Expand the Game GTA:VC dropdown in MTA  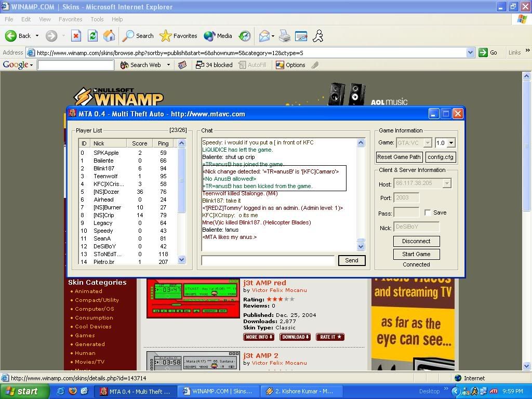click(x=428, y=143)
